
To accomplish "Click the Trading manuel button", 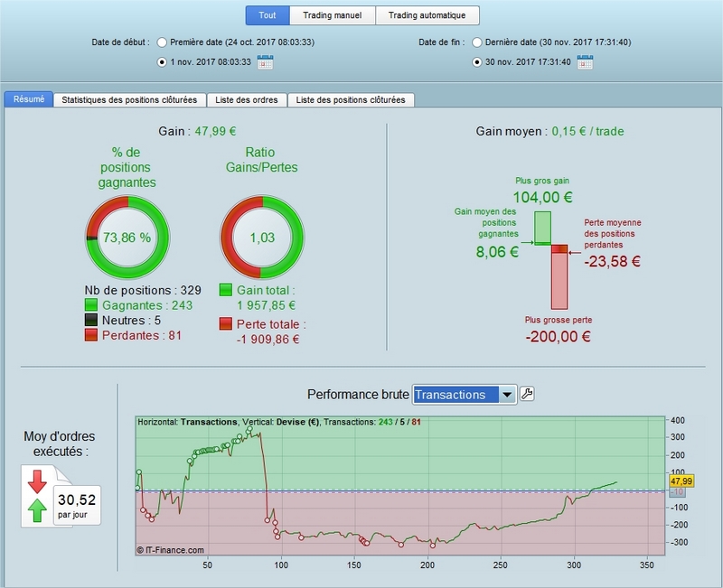I will click(333, 15).
